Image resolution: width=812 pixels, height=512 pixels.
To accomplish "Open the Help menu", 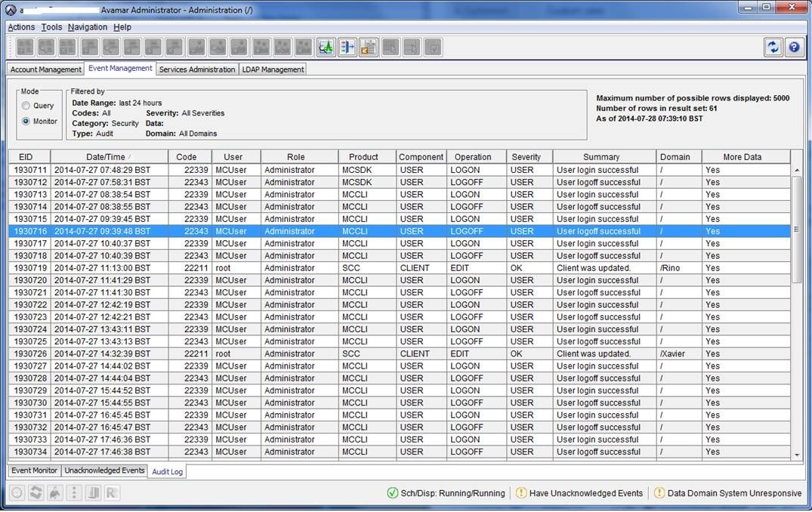I will (x=122, y=27).
